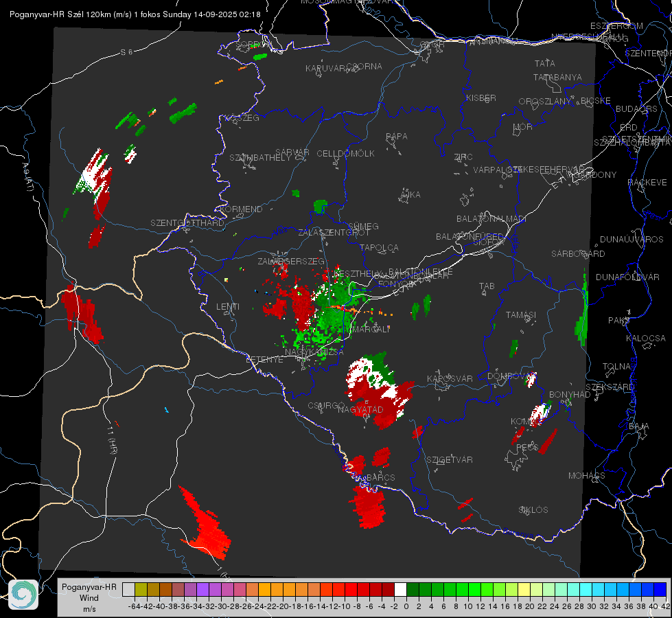This screenshot has width=672, height=618.
Task: Click the LENTI label
Action: pyautogui.click(x=228, y=307)
